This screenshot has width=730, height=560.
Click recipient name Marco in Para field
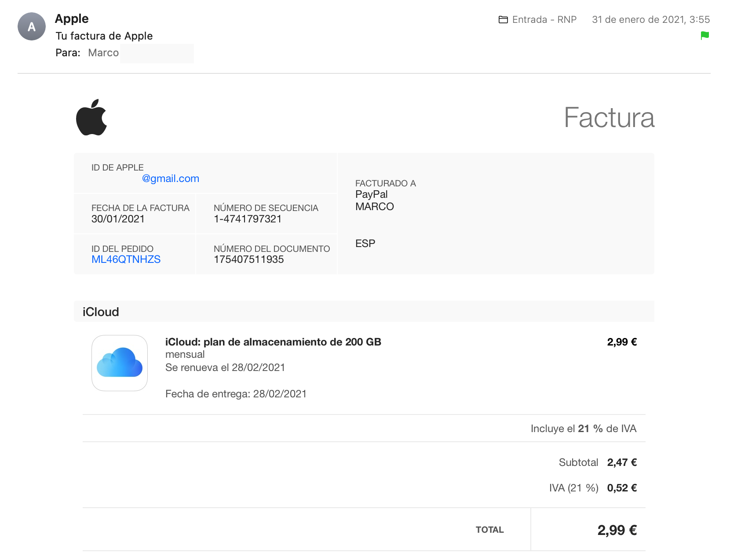[x=103, y=53]
